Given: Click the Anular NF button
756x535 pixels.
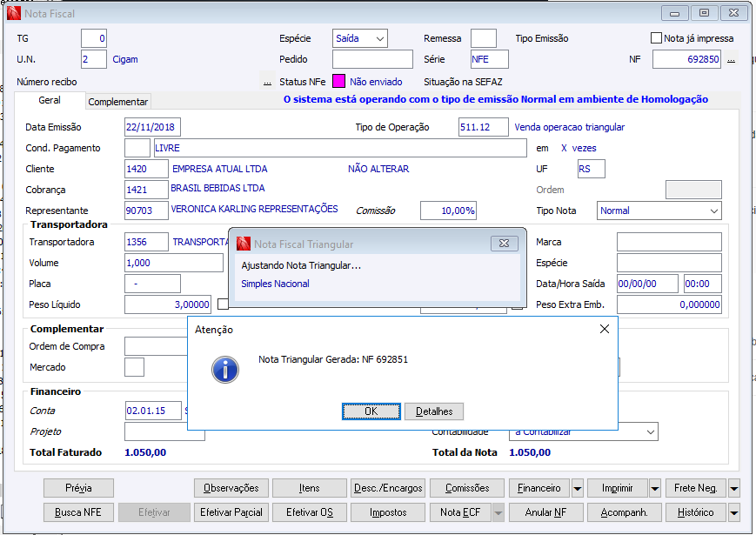Looking at the screenshot, I should pos(545,512).
